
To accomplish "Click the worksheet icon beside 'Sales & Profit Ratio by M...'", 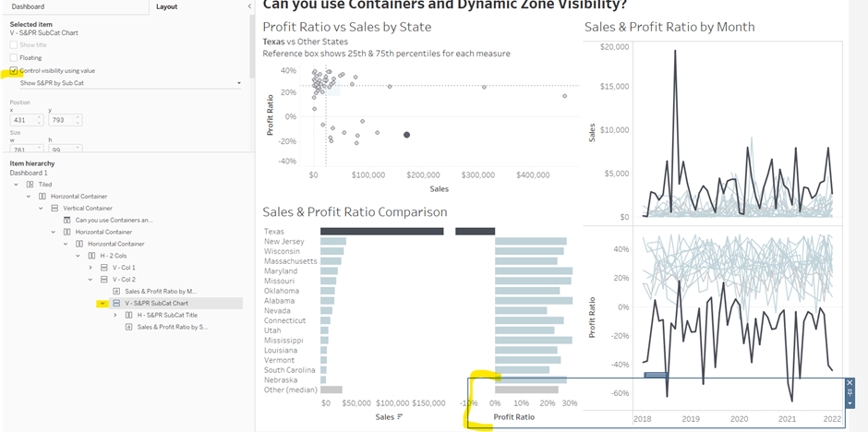I will click(x=115, y=291).
